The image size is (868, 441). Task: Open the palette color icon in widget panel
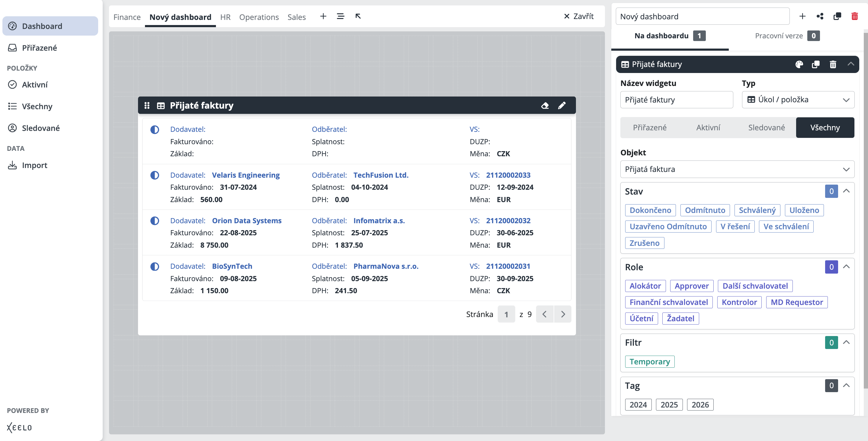click(799, 64)
